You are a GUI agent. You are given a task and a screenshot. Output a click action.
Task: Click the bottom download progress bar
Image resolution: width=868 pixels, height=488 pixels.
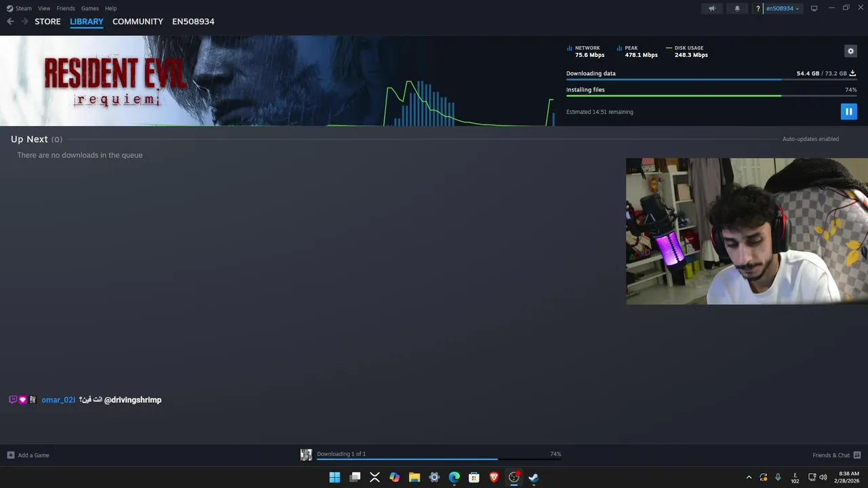coord(439,460)
